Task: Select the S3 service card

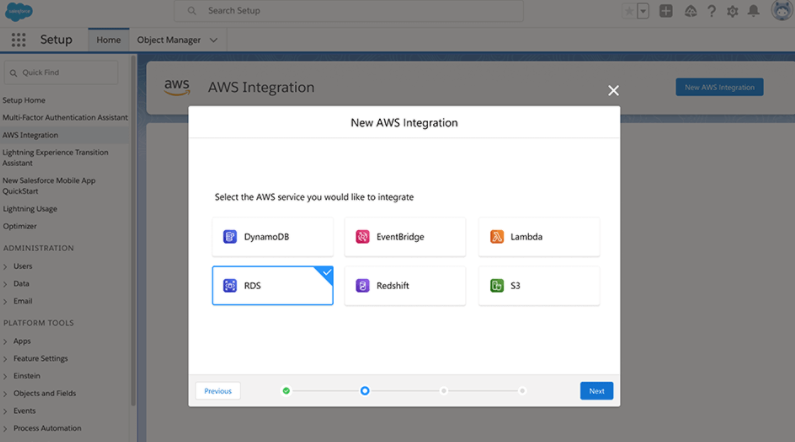Action: click(x=539, y=285)
